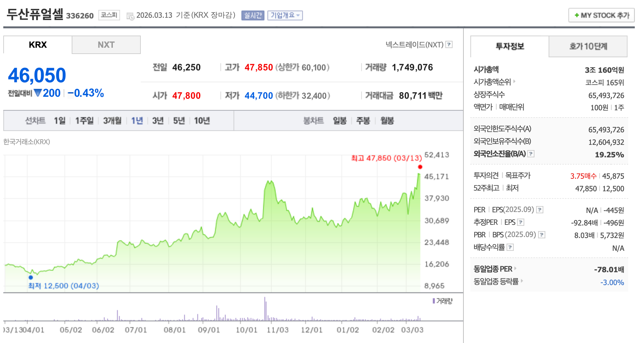Click the 목표주가 value 45,875
The width and height of the screenshot is (644, 343).
click(613, 176)
